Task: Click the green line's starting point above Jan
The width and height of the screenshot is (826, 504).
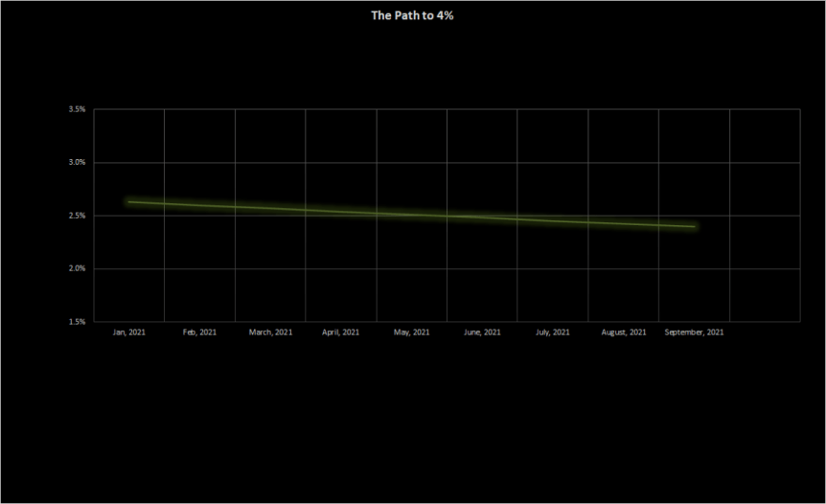Action: pyautogui.click(x=129, y=202)
